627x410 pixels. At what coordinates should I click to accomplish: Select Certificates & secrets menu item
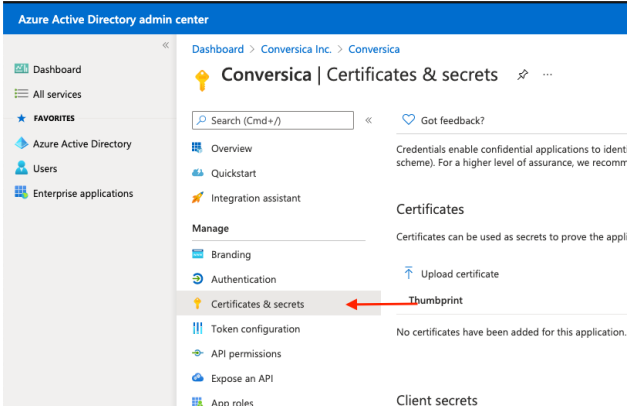click(279, 304)
